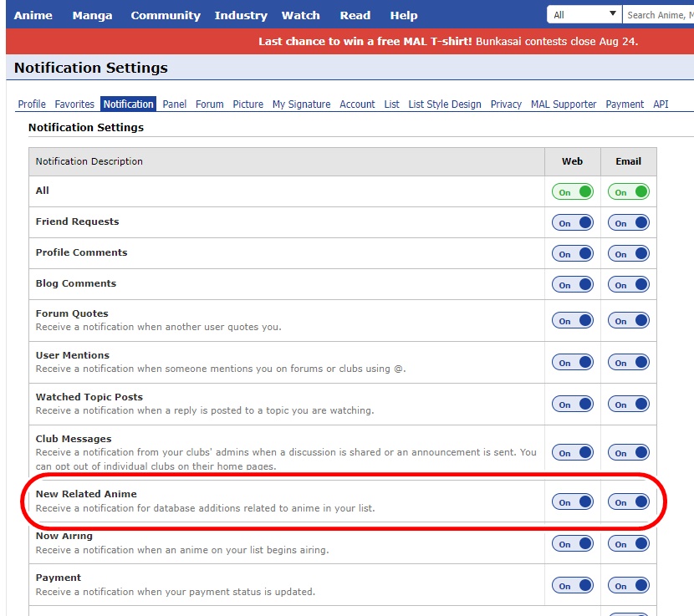The image size is (694, 616).
Task: Toggle Watched Topic Posts Email switch
Action: [629, 404]
